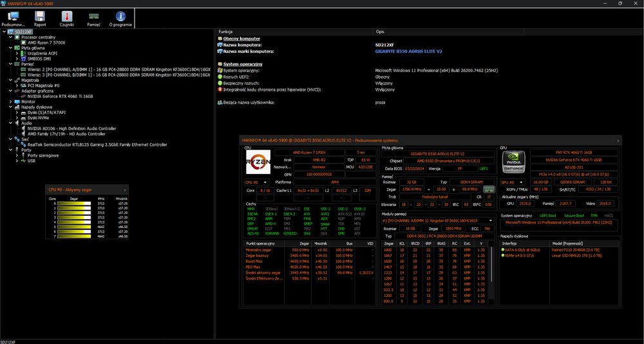This screenshot has height=344, width=644.
Task: Click the green dot next to SATA 6 Gb/s
Action: coord(502,249)
